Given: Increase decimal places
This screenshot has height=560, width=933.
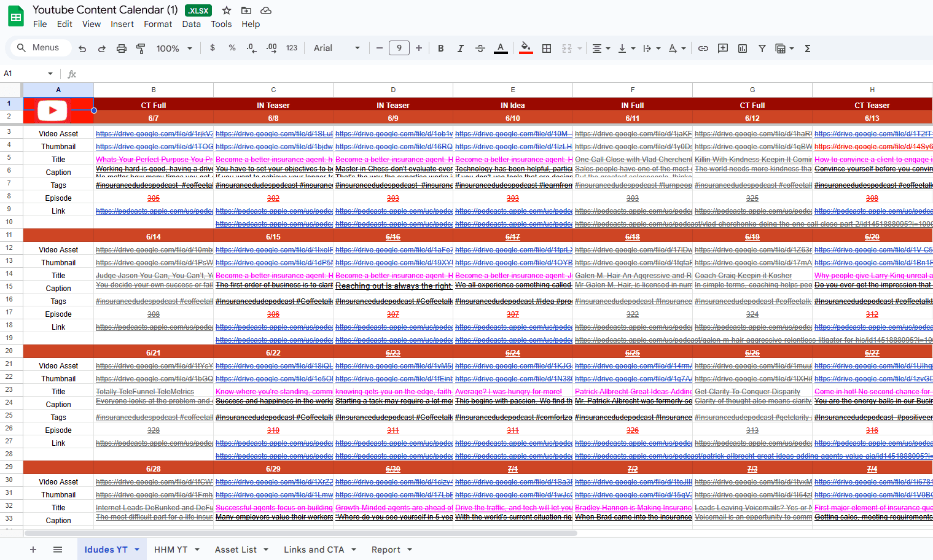Looking at the screenshot, I should coord(271,48).
